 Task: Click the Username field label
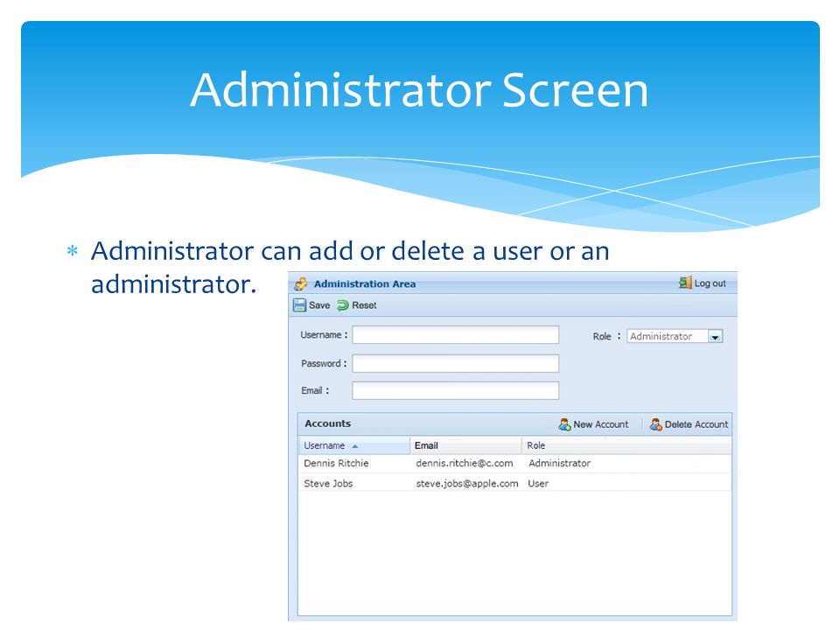[324, 335]
